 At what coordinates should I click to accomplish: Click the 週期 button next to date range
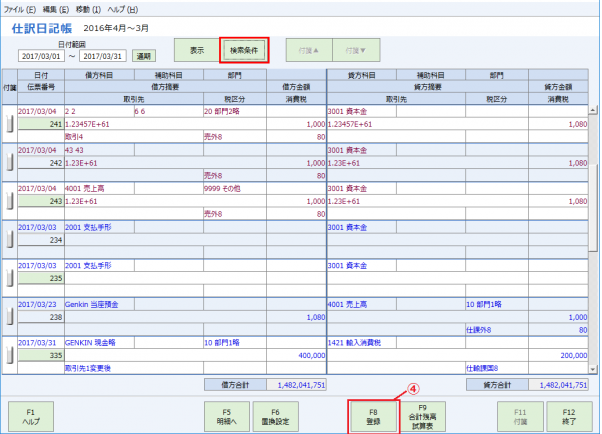tap(144, 56)
